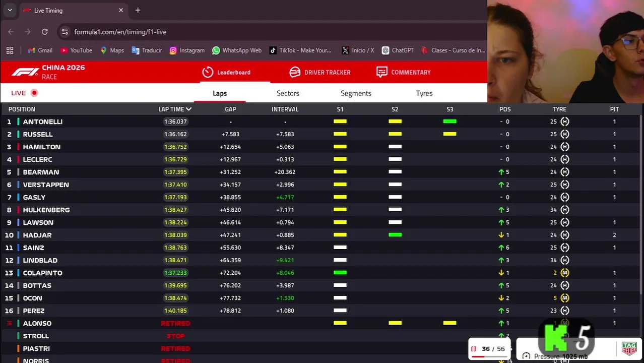Open Driver Tracker helmet icon
This screenshot has height=363, width=644.
(295, 72)
